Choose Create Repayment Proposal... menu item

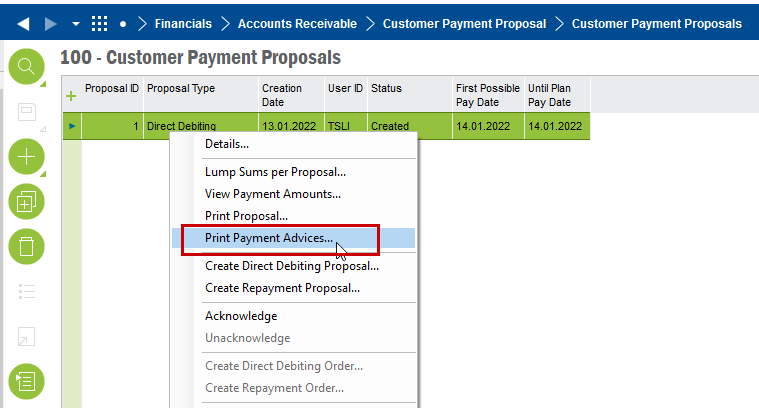tap(294, 288)
